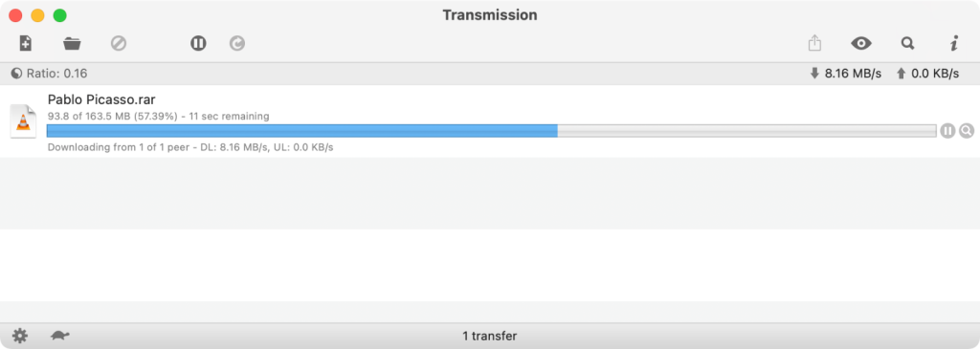Open the action gear menu
980x349 pixels.
pyautogui.click(x=20, y=336)
